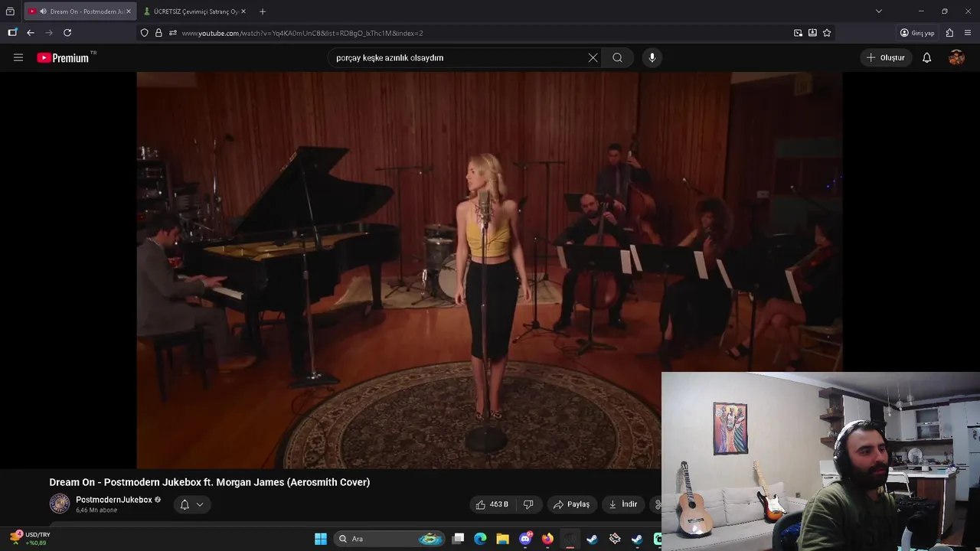Image resolution: width=980 pixels, height=551 pixels.
Task: Go forward one page in browser
Action: (x=49, y=33)
